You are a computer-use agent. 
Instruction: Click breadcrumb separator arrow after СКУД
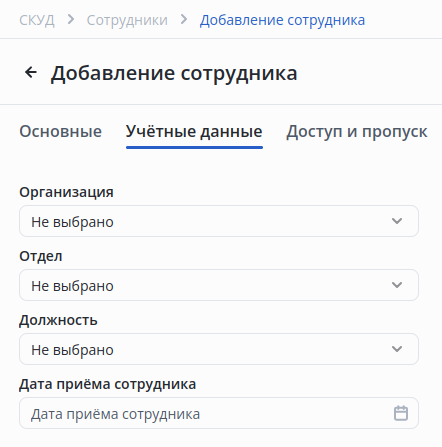[x=70, y=20]
